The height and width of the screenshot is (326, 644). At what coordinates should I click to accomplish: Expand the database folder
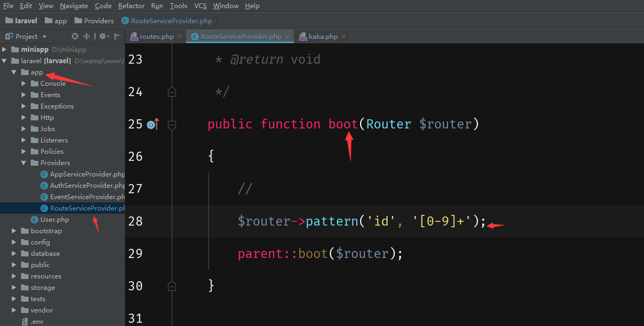pos(14,254)
